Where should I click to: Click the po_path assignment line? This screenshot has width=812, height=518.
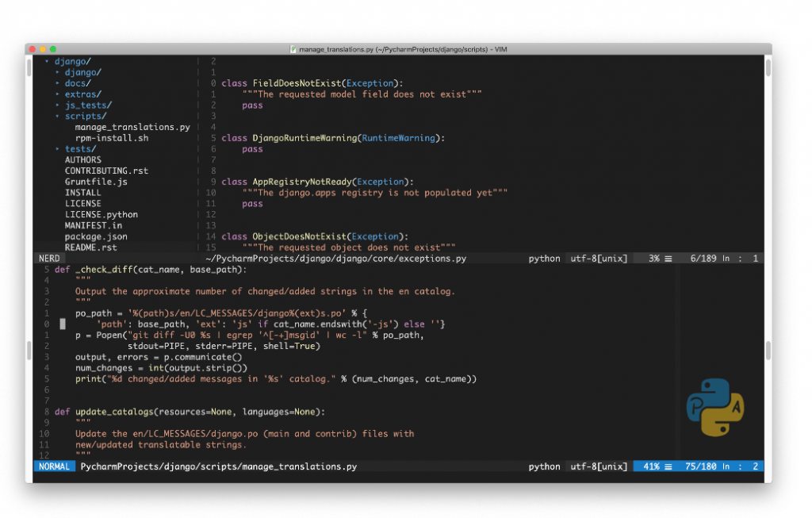coord(221,313)
